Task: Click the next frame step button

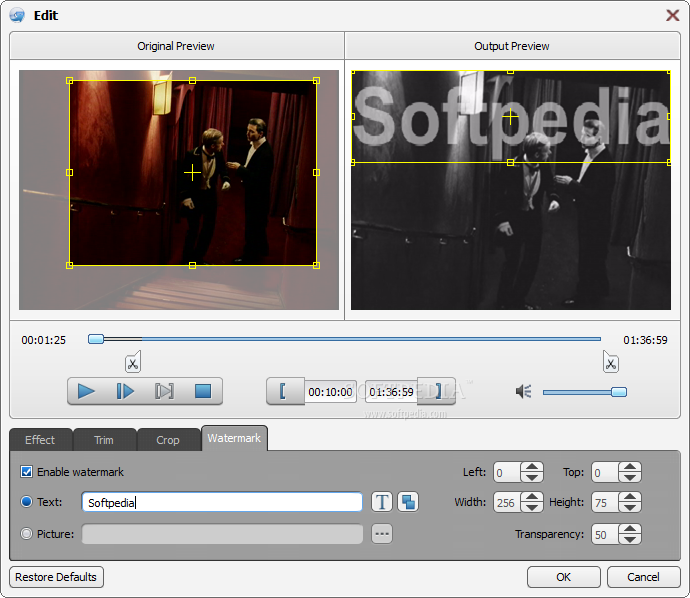Action: 125,391
